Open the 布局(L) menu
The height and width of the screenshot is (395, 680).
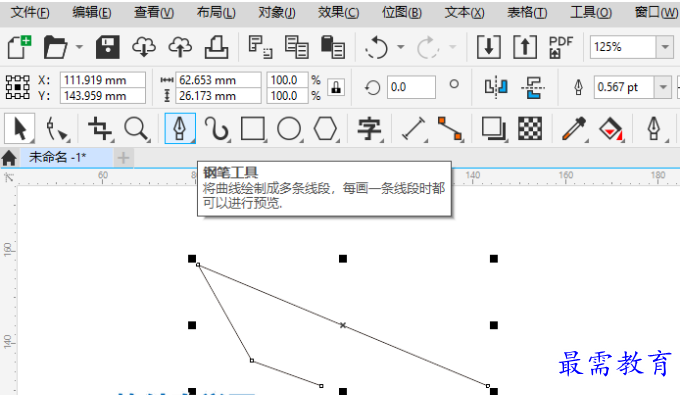(x=216, y=13)
